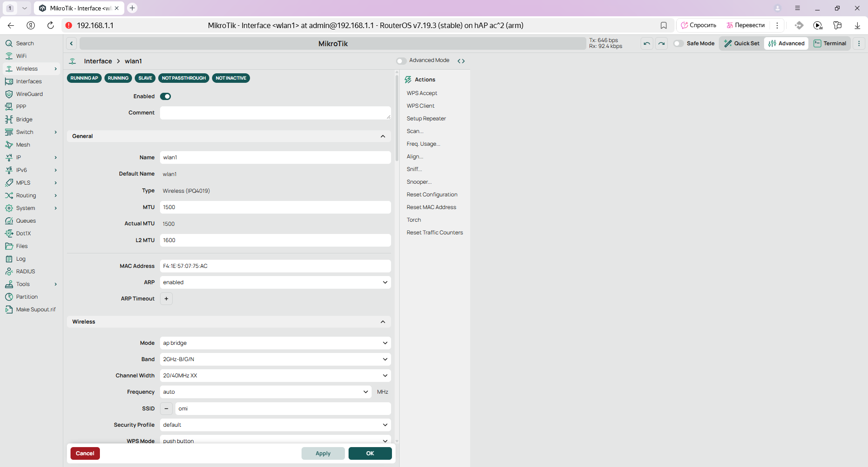Select Reset Traffic Counters action
868x467 pixels.
pyautogui.click(x=435, y=233)
